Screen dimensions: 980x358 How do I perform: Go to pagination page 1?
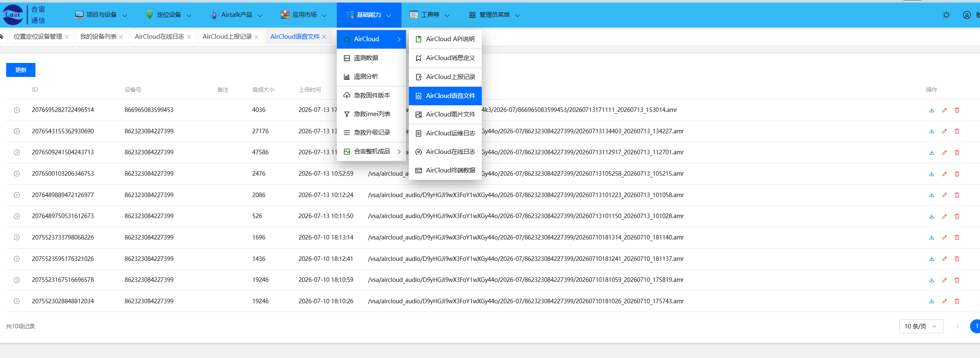[x=975, y=326]
